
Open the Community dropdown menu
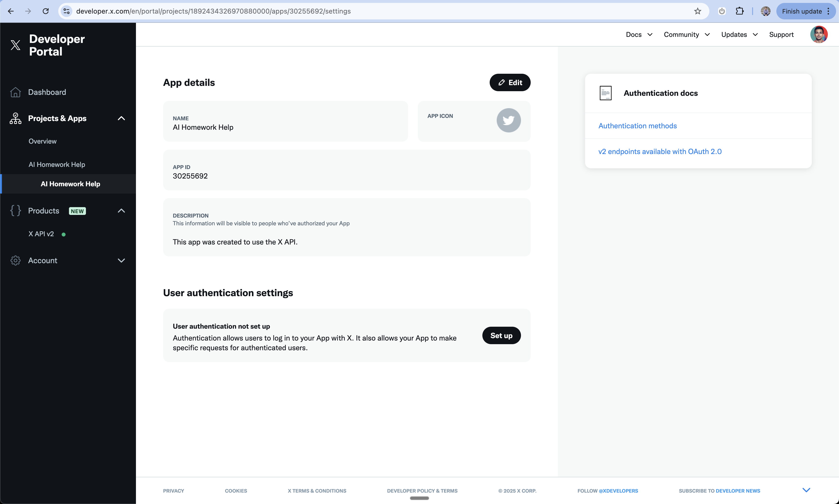click(x=686, y=35)
